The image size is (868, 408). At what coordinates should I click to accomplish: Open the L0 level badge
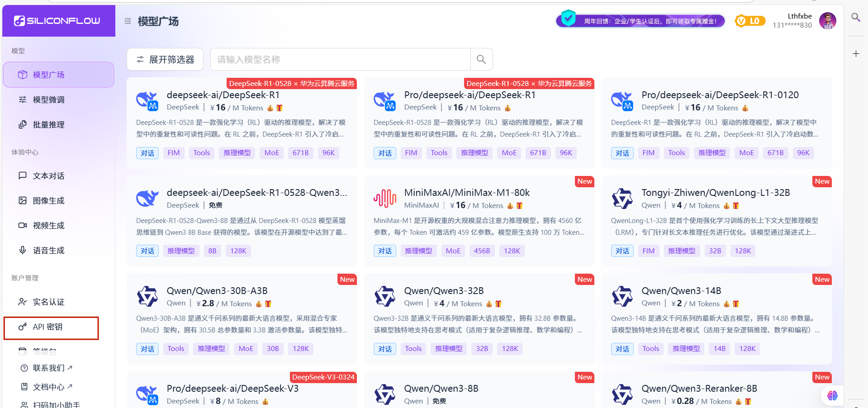(x=750, y=21)
